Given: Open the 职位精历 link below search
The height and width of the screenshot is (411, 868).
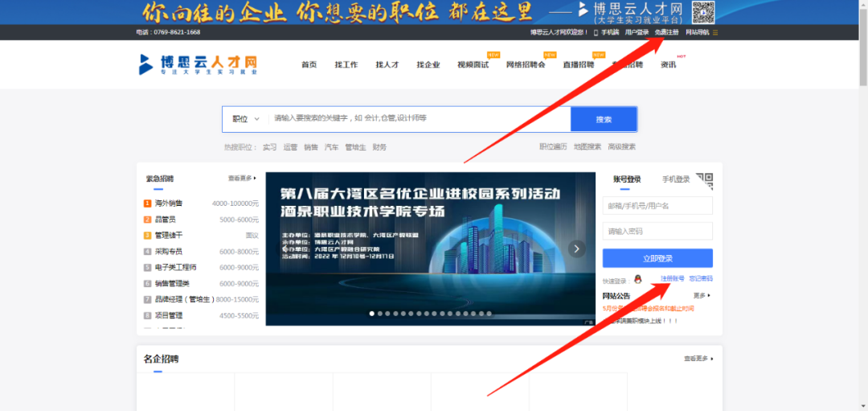Looking at the screenshot, I should pos(553,146).
